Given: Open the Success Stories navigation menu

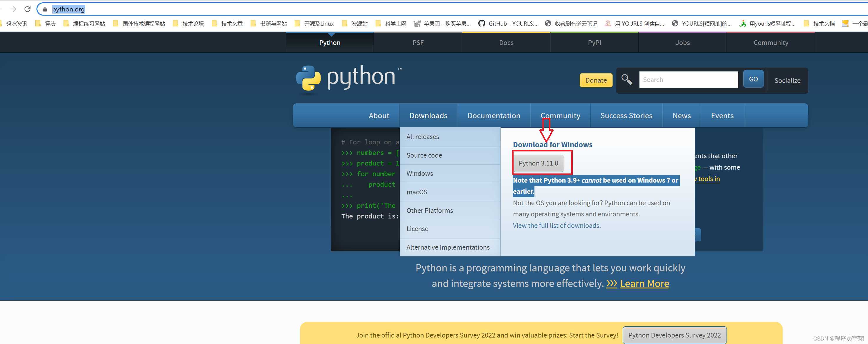Looking at the screenshot, I should [626, 116].
